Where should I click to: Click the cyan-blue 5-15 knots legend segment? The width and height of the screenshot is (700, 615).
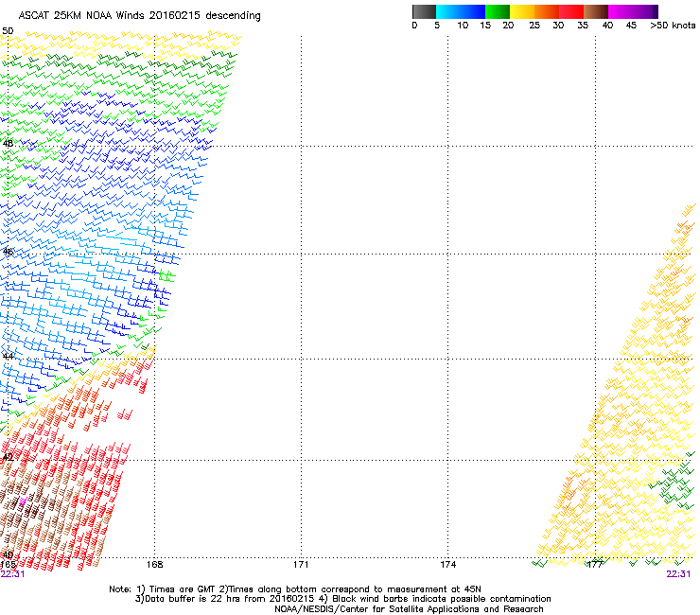[461, 11]
